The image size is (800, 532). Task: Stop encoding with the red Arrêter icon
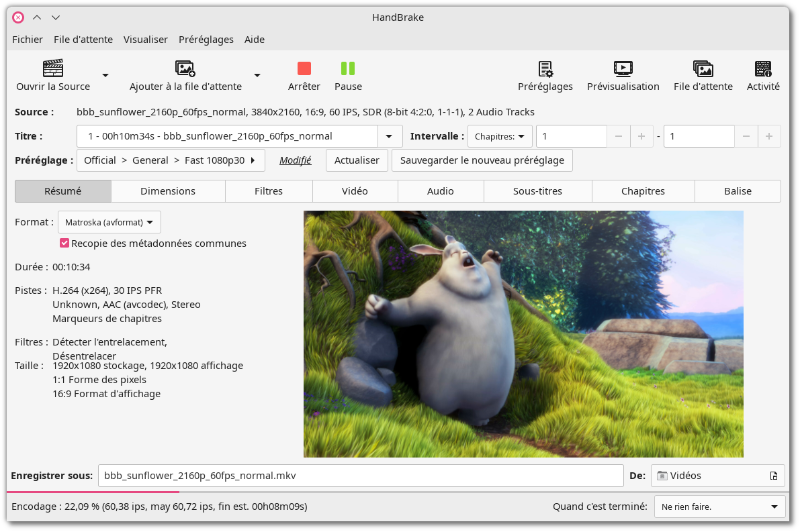click(x=304, y=68)
